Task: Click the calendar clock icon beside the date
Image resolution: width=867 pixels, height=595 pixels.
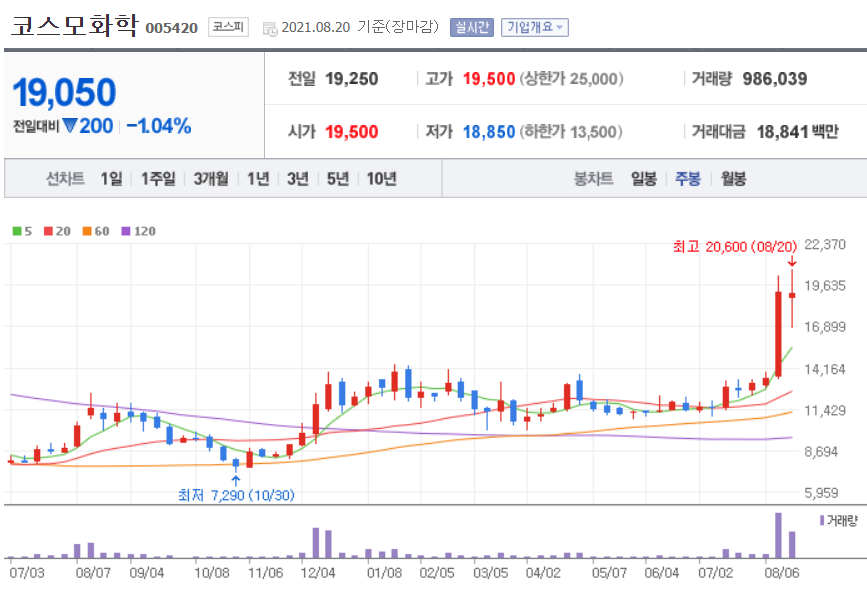Action: pyautogui.click(x=270, y=29)
